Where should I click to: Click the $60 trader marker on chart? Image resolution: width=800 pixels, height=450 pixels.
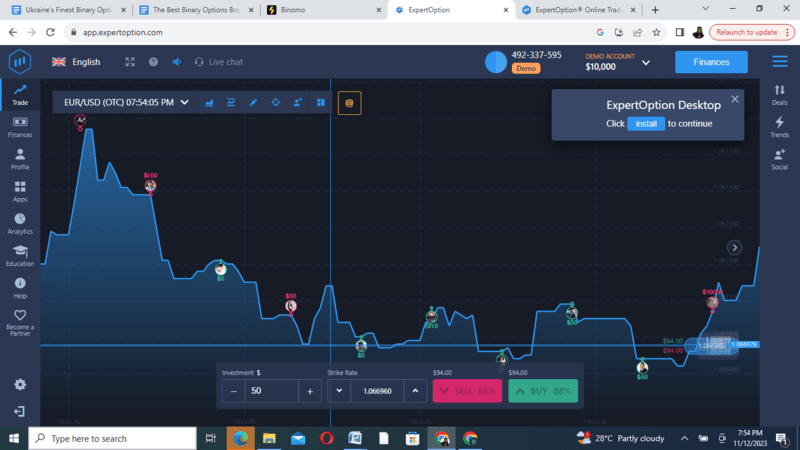pyautogui.click(x=291, y=306)
